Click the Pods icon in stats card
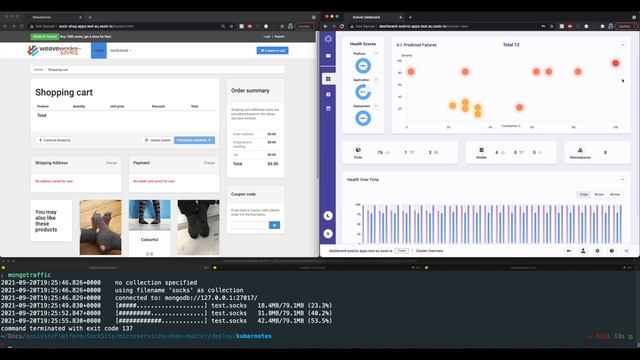Image resolution: width=640 pixels, height=360 pixels. click(358, 150)
